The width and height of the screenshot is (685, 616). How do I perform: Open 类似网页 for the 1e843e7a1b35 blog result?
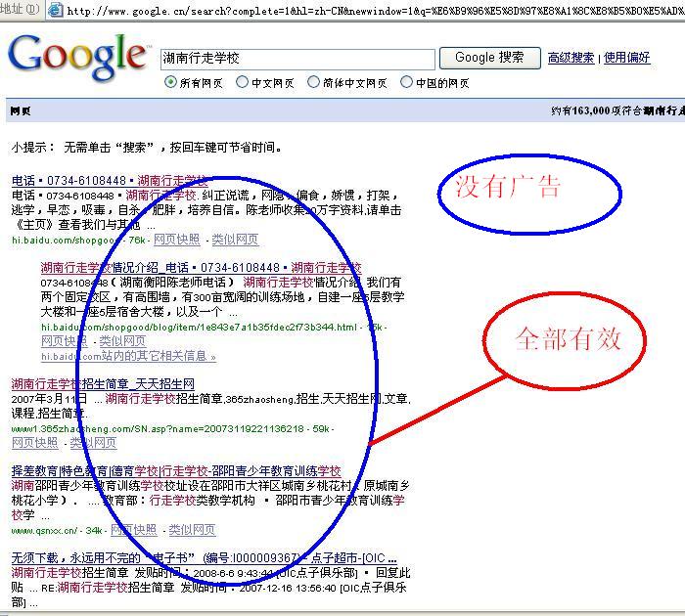pyautogui.click(x=122, y=341)
